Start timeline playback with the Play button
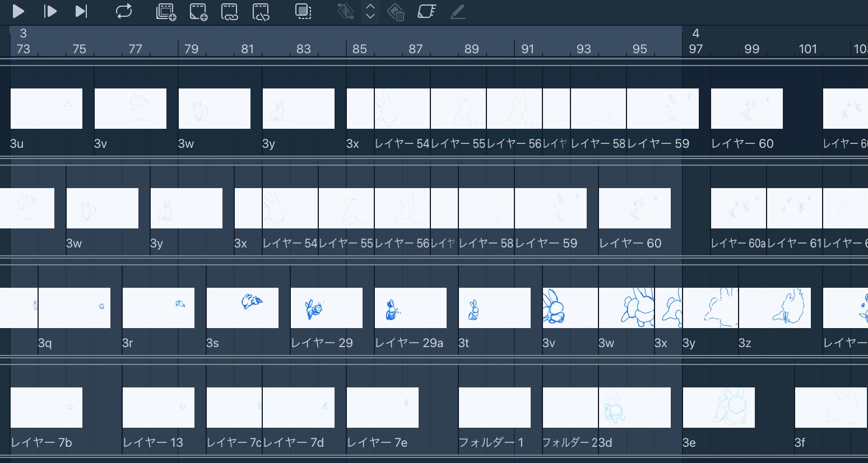This screenshot has width=868, height=463. point(18,11)
